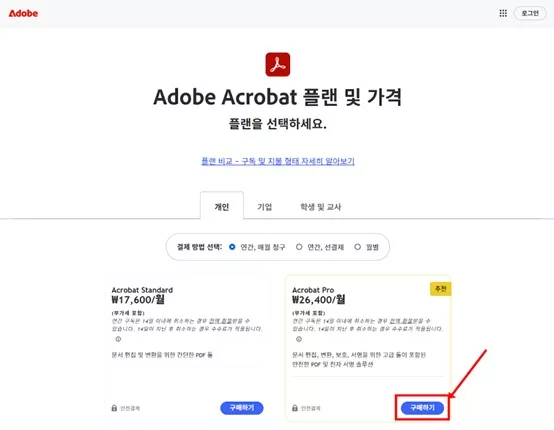Open the apps grid menu icon
The width and height of the screenshot is (554, 430).
point(503,13)
